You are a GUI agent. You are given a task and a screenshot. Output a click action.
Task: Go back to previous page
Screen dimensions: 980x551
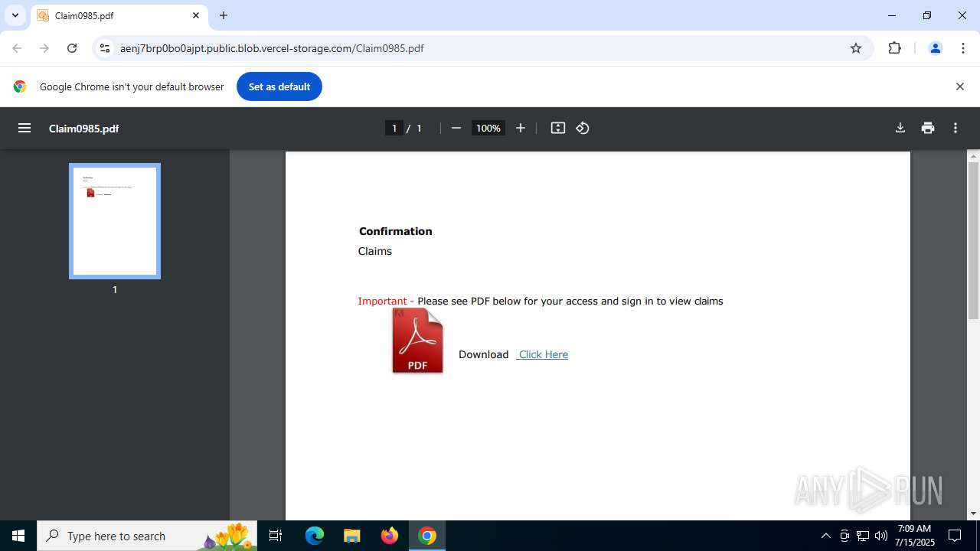tap(17, 48)
